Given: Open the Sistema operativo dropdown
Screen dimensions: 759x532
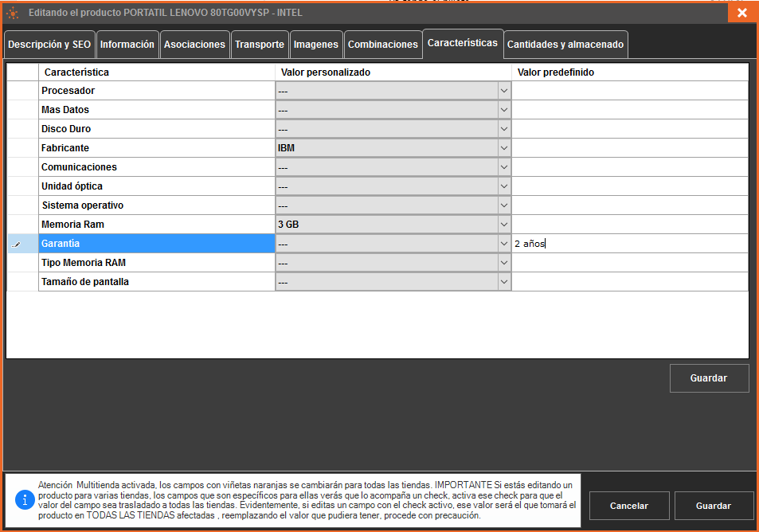Looking at the screenshot, I should 503,205.
